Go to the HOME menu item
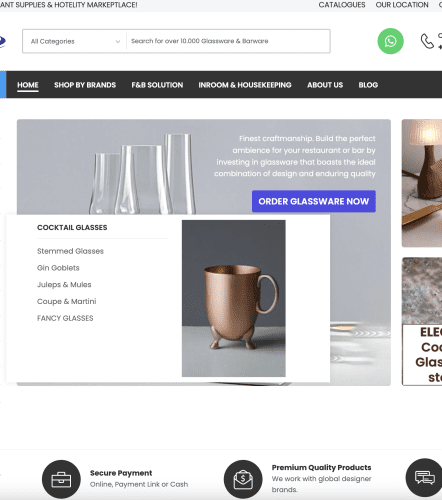The width and height of the screenshot is (442, 500). tap(28, 85)
